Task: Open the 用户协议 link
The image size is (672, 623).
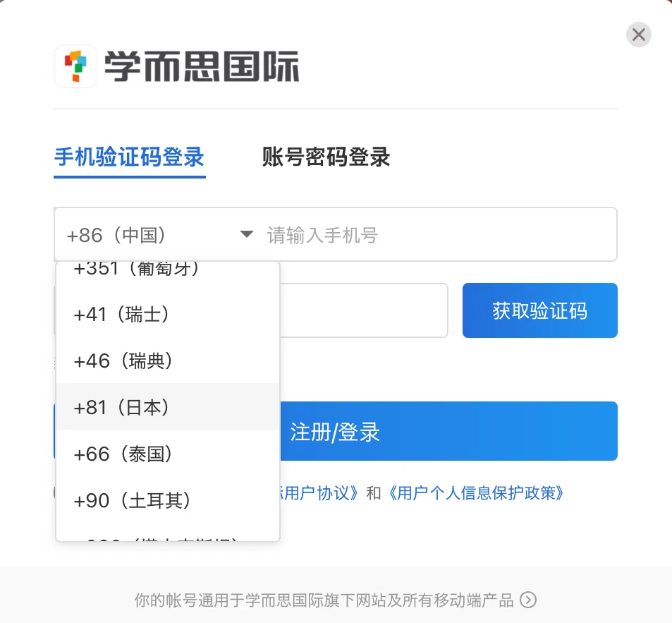Action: coord(318,493)
